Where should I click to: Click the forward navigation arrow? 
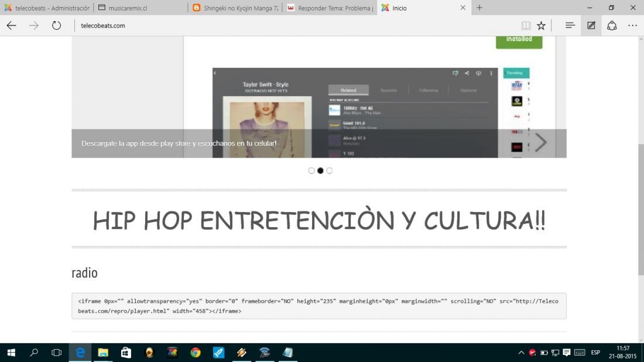[x=34, y=25]
